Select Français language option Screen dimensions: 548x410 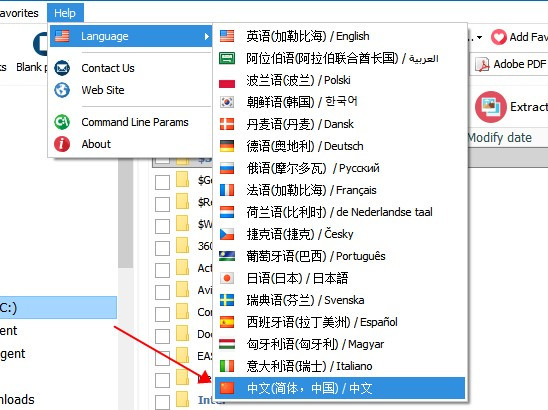point(340,190)
